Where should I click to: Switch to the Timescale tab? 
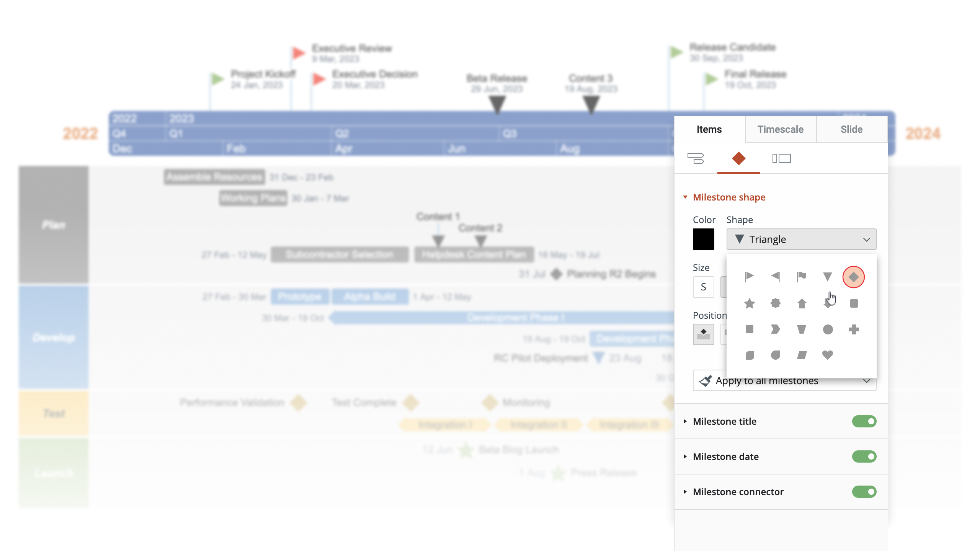pos(780,129)
